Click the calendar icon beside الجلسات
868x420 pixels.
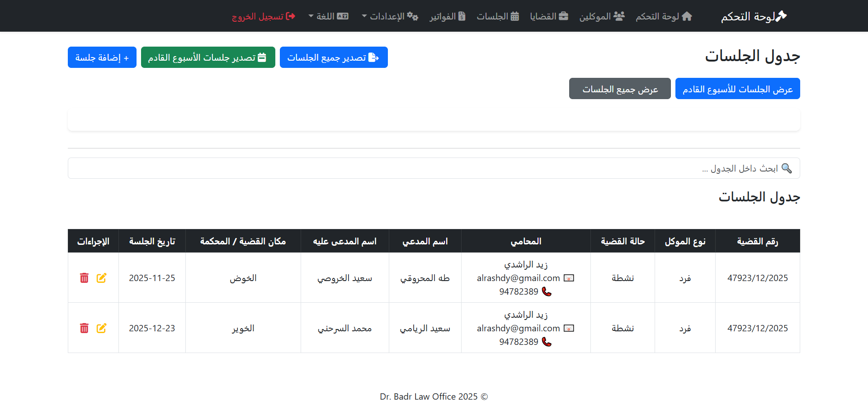tap(515, 16)
